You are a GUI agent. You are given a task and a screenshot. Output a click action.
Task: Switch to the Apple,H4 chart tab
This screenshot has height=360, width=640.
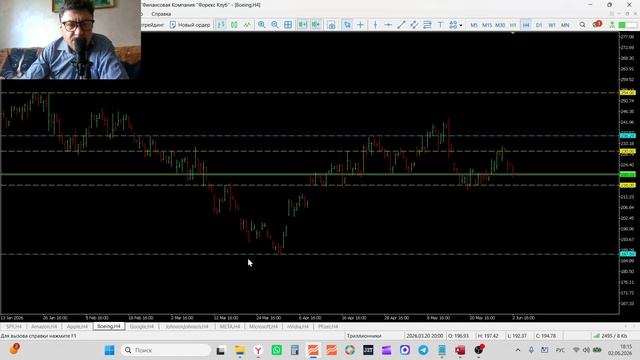coord(77,327)
